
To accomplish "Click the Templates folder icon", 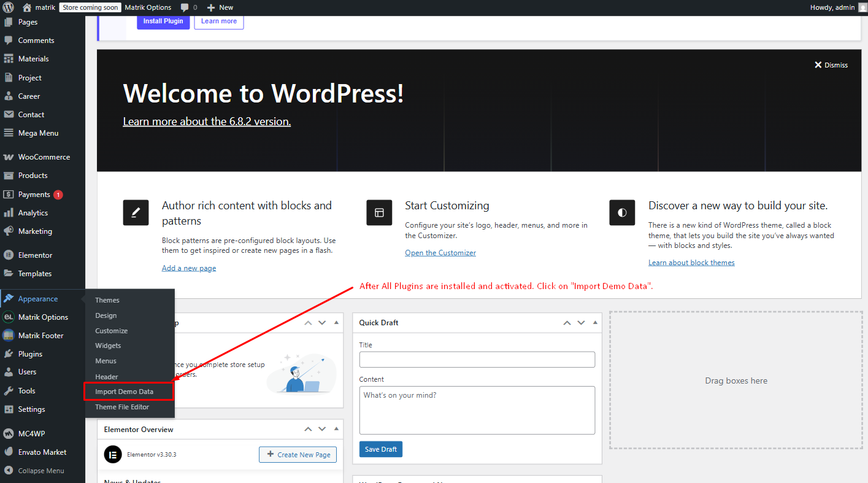I will 9,274.
